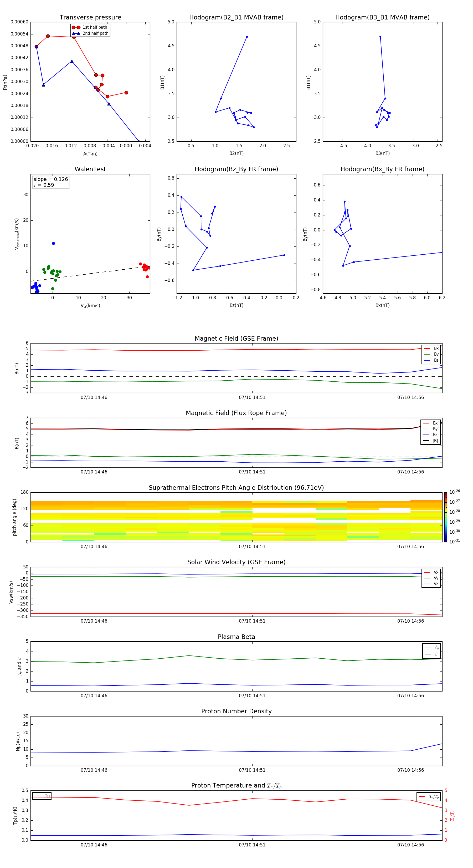The image size is (473, 868).
Task: Click the 'Hodogram(B3_B1 MVAB frame)' title
Action: click(382, 18)
